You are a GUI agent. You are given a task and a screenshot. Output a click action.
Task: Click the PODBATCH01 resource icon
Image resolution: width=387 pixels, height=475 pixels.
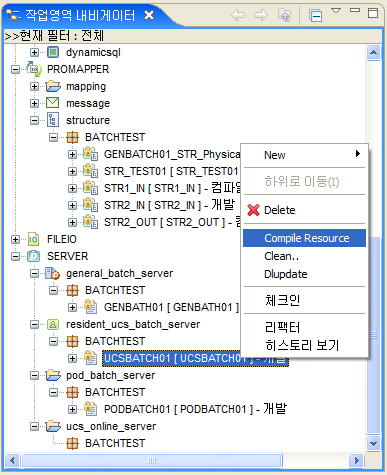(90, 409)
